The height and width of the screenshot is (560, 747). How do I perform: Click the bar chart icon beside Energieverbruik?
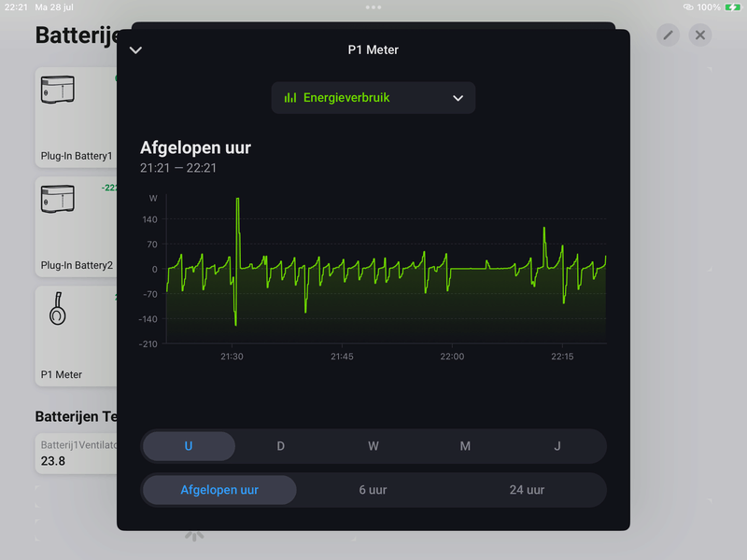(290, 98)
